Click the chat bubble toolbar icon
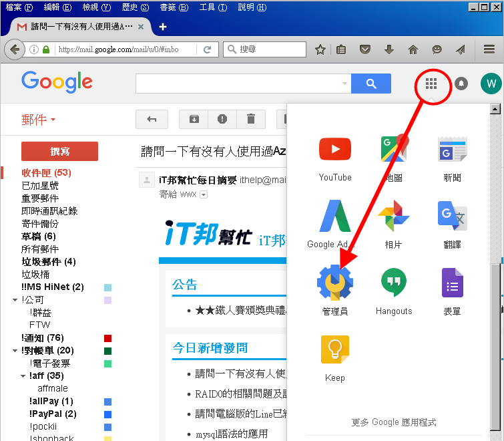Screen dimensions: 504x441 [x=437, y=49]
